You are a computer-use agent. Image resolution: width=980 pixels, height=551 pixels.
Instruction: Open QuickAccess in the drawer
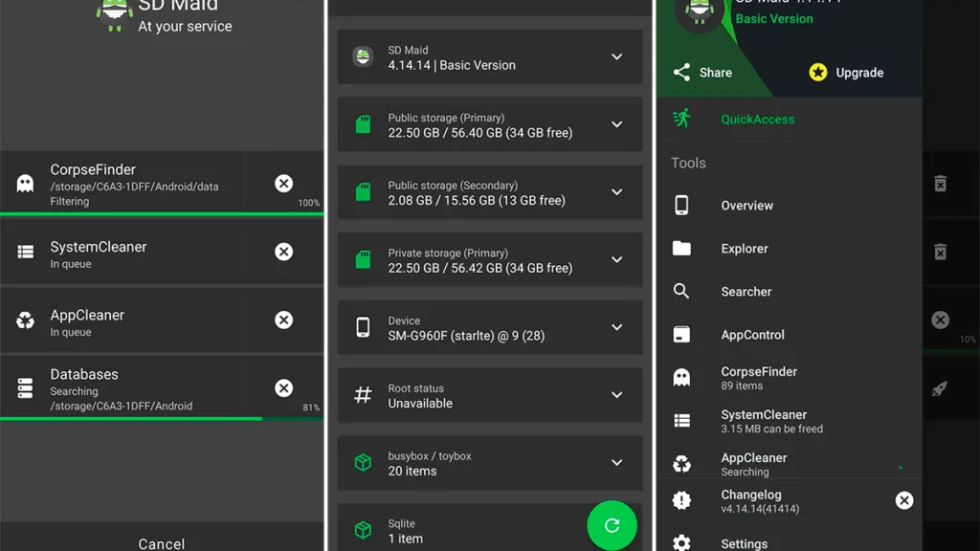(x=790, y=120)
